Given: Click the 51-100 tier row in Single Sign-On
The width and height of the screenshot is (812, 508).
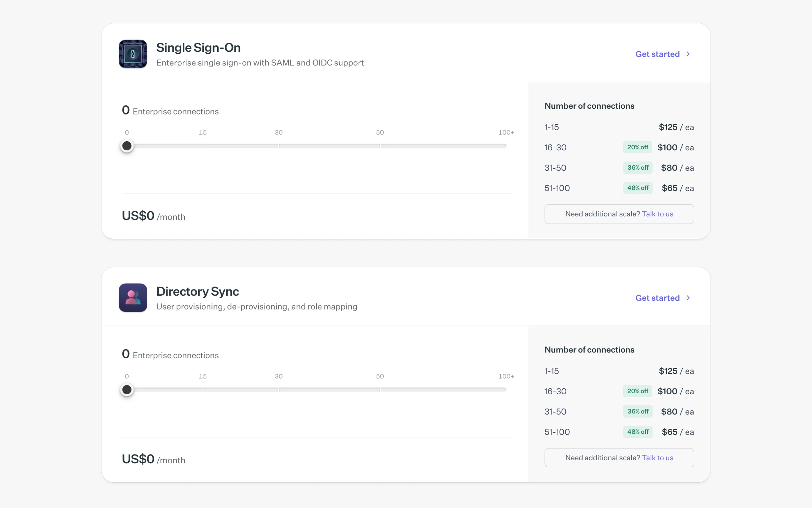Looking at the screenshot, I should pyautogui.click(x=619, y=188).
